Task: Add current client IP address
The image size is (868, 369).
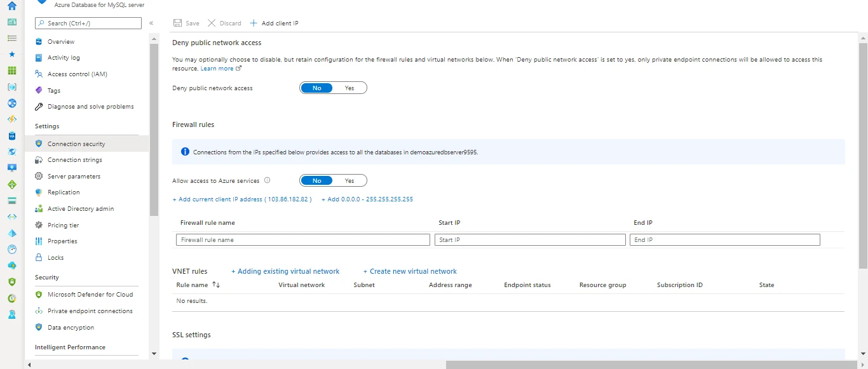Action: 241,199
